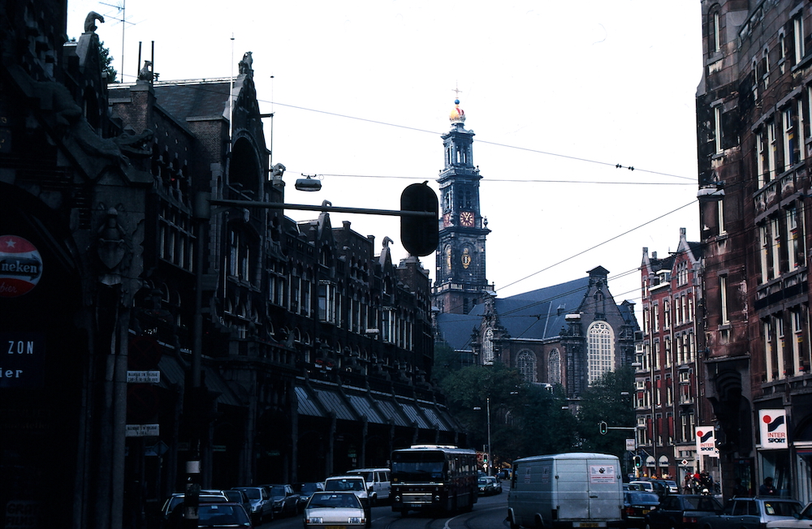The image size is (812, 529).
Task: Select the dark city bus
Action: pos(433,479)
